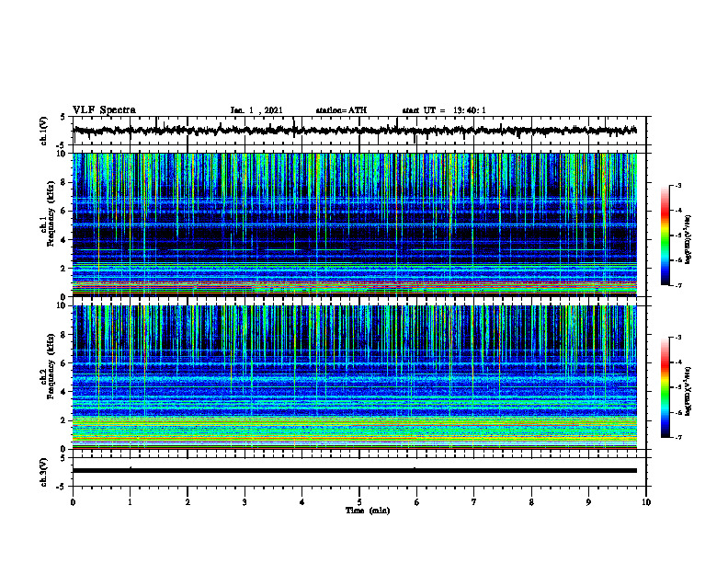Click time axis tick label 2
This screenshot has width=728, height=563.
coord(188,502)
